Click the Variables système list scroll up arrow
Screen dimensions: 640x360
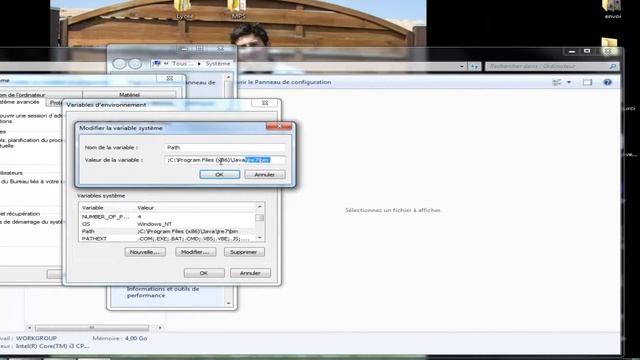tap(260, 207)
